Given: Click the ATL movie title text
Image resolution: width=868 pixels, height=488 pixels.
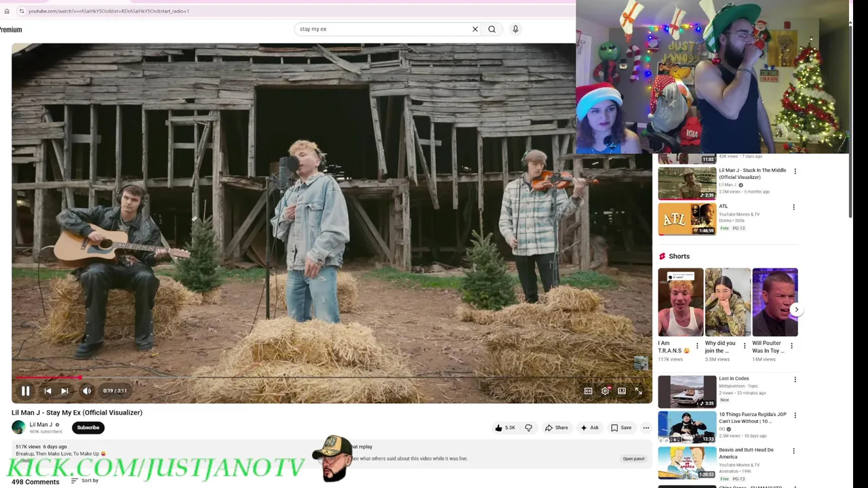Looking at the screenshot, I should coord(724,207).
